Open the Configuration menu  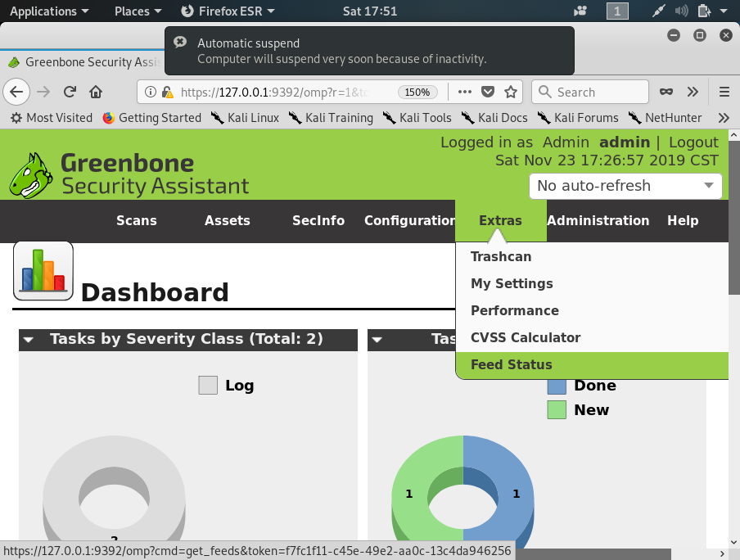coord(409,220)
